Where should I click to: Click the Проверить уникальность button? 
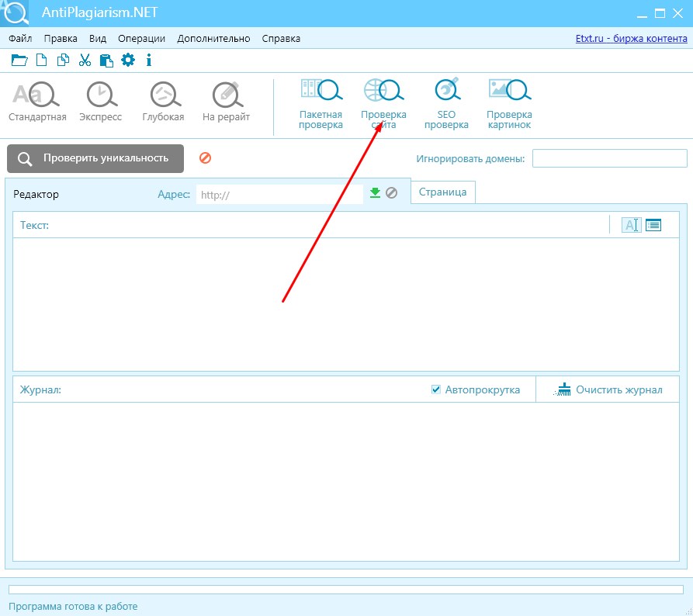[95, 158]
